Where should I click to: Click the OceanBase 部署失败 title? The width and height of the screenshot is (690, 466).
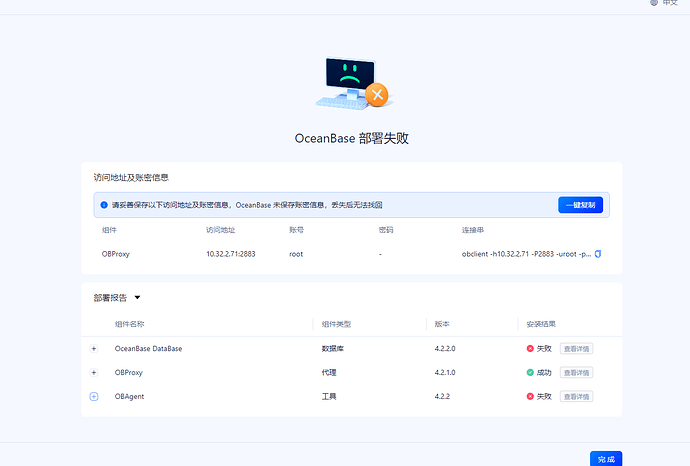352,138
